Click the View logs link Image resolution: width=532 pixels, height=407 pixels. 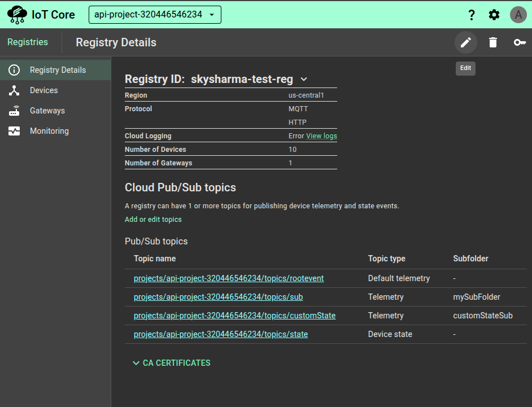(321, 136)
